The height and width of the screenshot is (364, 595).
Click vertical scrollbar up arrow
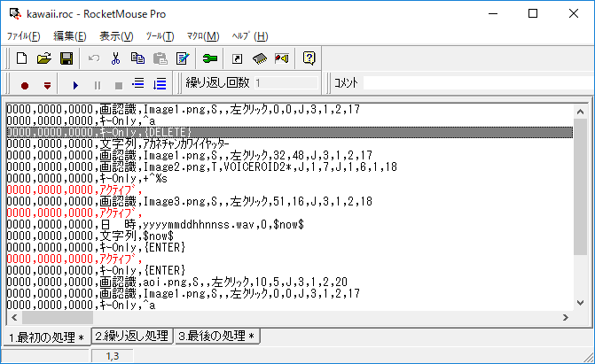coord(580,112)
